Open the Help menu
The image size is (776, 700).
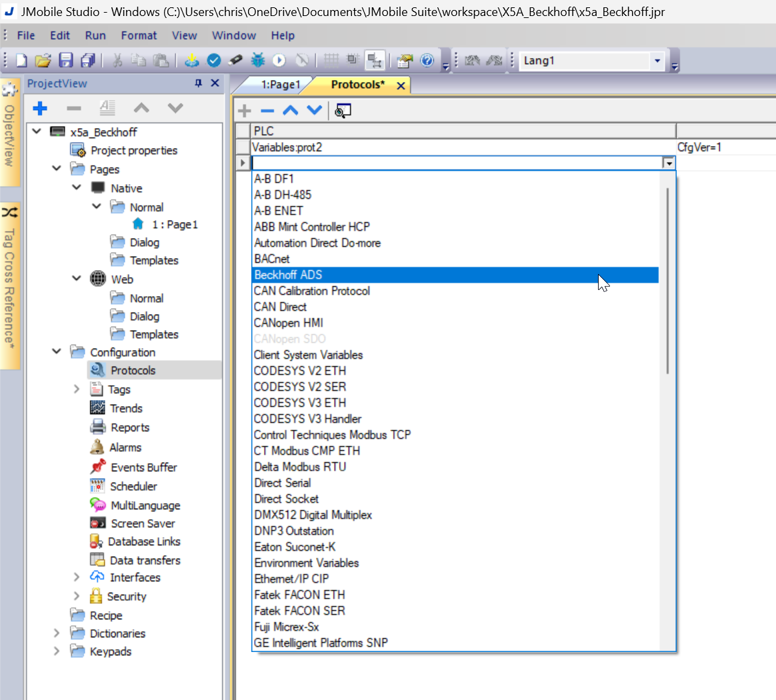point(283,35)
